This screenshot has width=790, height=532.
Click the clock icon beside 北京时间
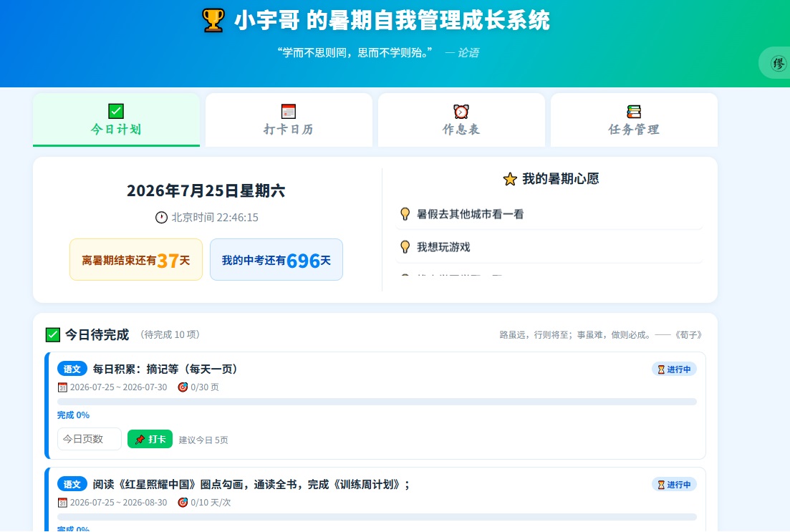pos(161,218)
